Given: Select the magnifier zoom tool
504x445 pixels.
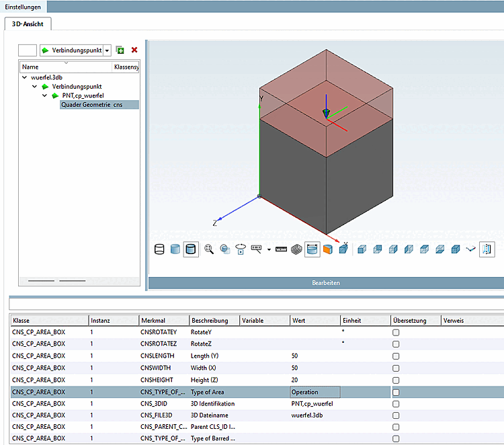Looking at the screenshot, I should pyautogui.click(x=209, y=249).
